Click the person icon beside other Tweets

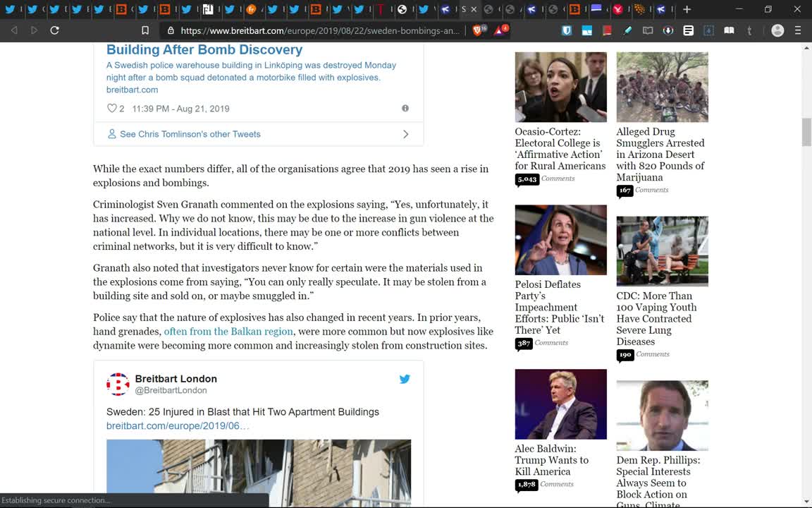(x=111, y=134)
